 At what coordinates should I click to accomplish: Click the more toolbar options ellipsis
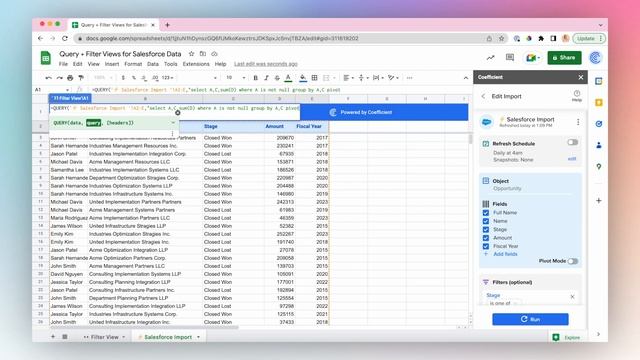coord(409,78)
